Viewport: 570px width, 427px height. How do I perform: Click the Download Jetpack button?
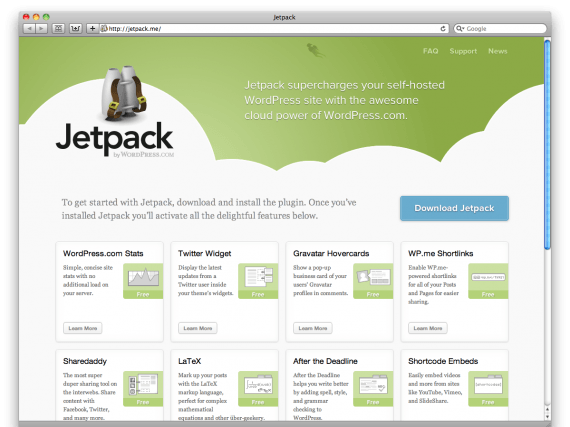coord(454,208)
